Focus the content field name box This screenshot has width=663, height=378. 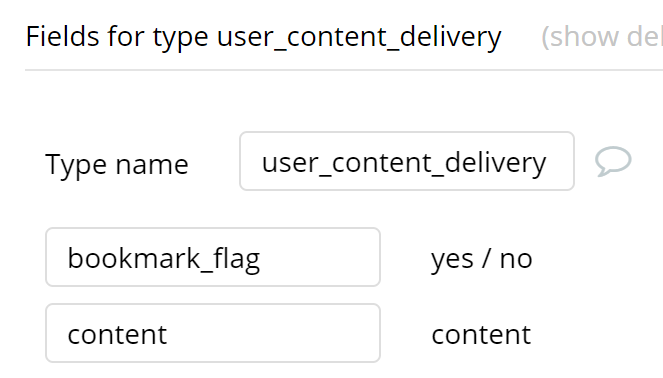pos(213,333)
